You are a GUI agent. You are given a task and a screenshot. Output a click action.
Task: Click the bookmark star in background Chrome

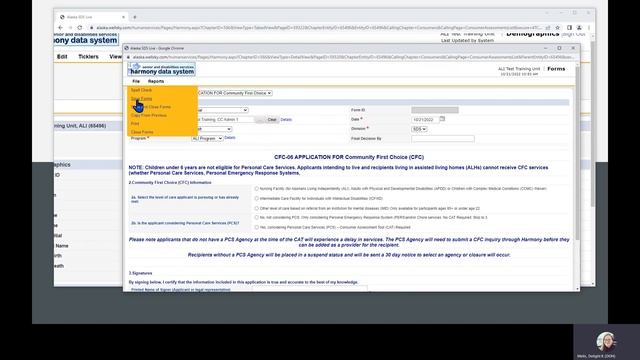[x=558, y=28]
